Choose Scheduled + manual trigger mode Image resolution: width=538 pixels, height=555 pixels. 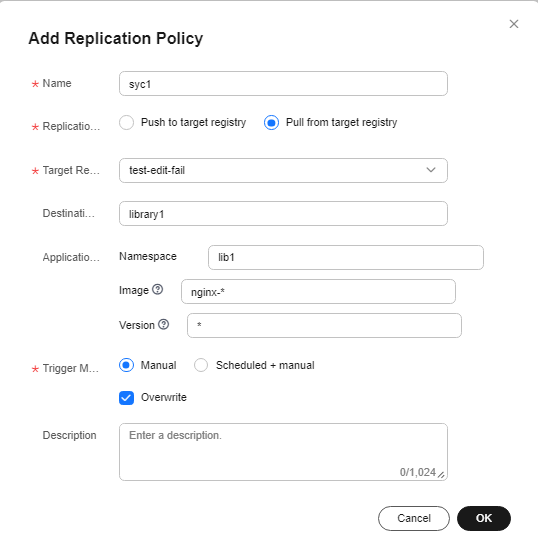pos(201,365)
